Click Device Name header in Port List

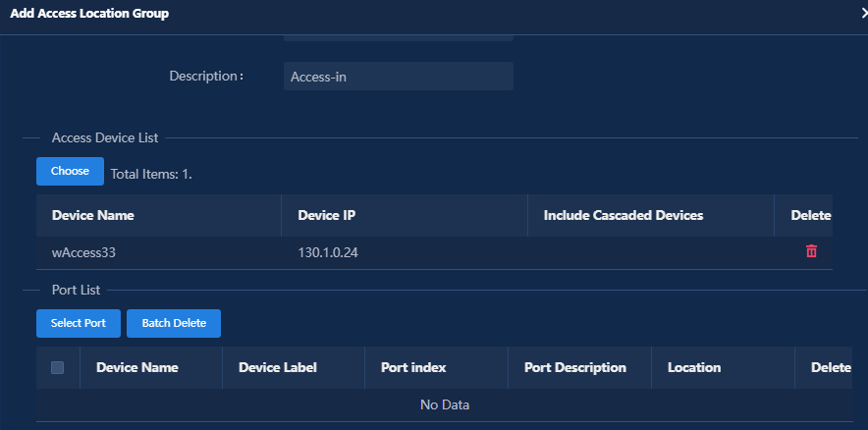tap(137, 367)
